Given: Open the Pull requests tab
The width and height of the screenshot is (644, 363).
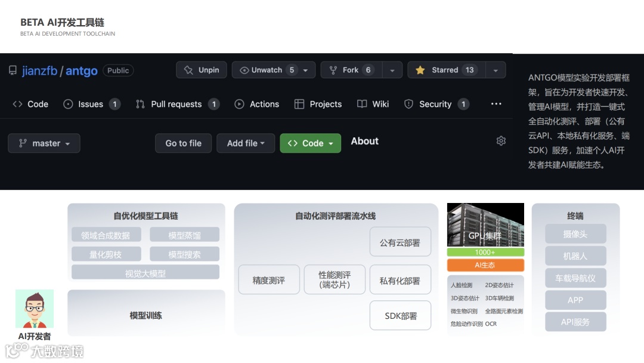Looking at the screenshot, I should tap(177, 104).
